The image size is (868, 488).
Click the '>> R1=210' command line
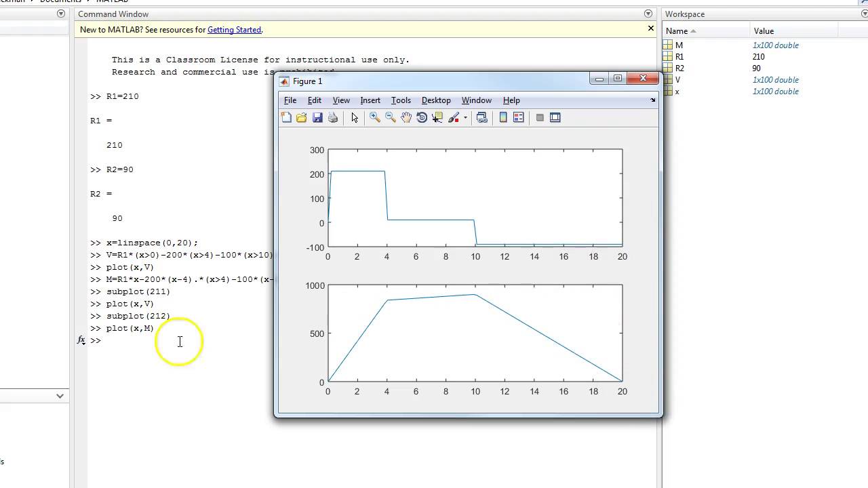[115, 96]
